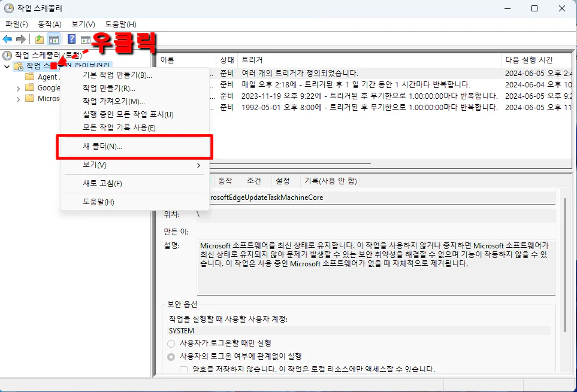Toggle the show/hide console tree icon
Screen dimensions: 577x392
pyautogui.click(x=53, y=39)
